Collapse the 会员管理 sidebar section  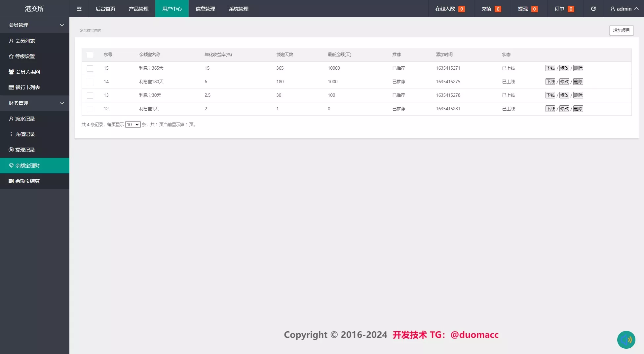(62, 25)
